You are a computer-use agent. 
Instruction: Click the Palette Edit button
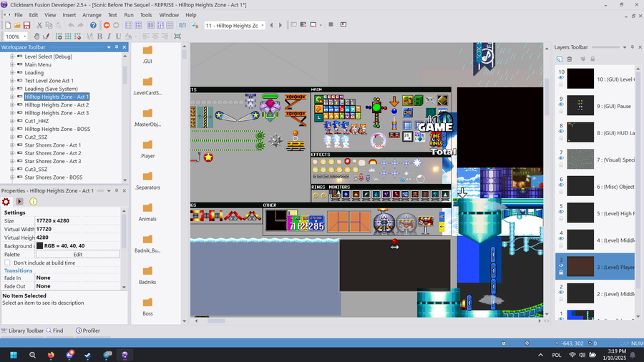tap(77, 255)
